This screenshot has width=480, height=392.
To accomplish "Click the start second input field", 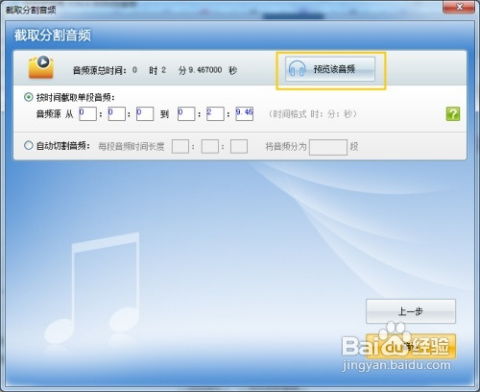I will pos(145,114).
